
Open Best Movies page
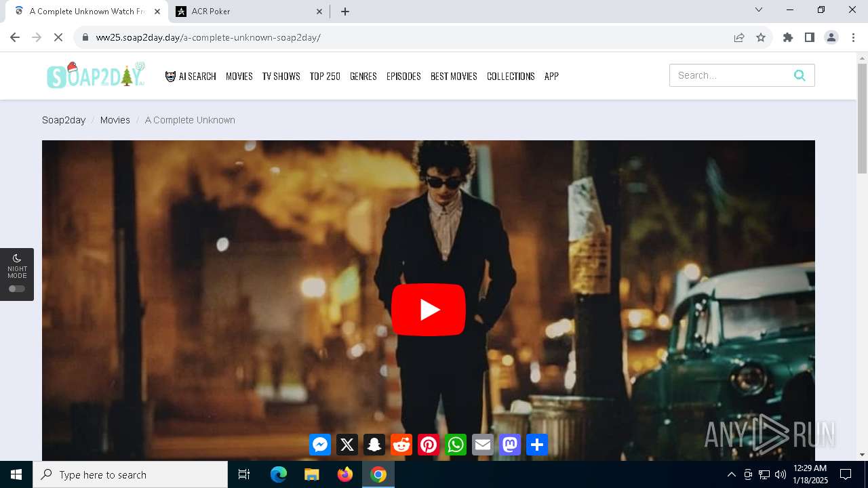coord(454,76)
